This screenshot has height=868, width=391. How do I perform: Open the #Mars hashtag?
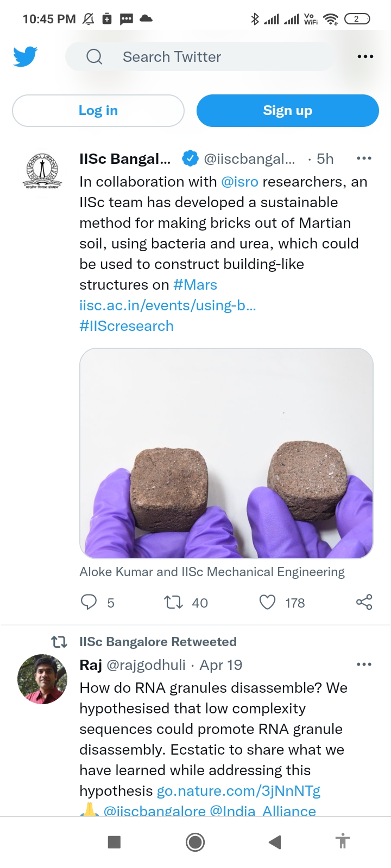(x=194, y=284)
